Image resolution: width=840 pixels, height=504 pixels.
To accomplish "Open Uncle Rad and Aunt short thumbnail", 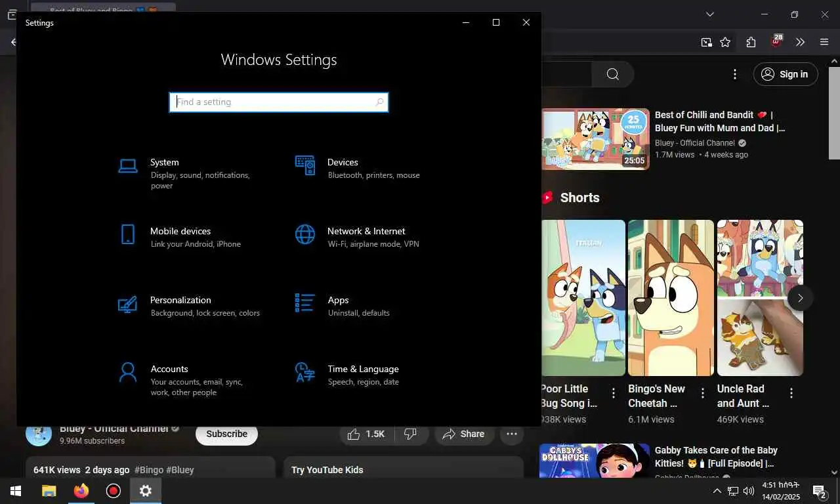I will tap(760, 298).
